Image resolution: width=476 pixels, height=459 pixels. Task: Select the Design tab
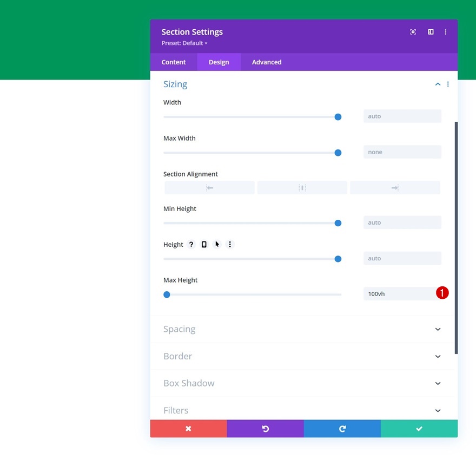pyautogui.click(x=219, y=62)
